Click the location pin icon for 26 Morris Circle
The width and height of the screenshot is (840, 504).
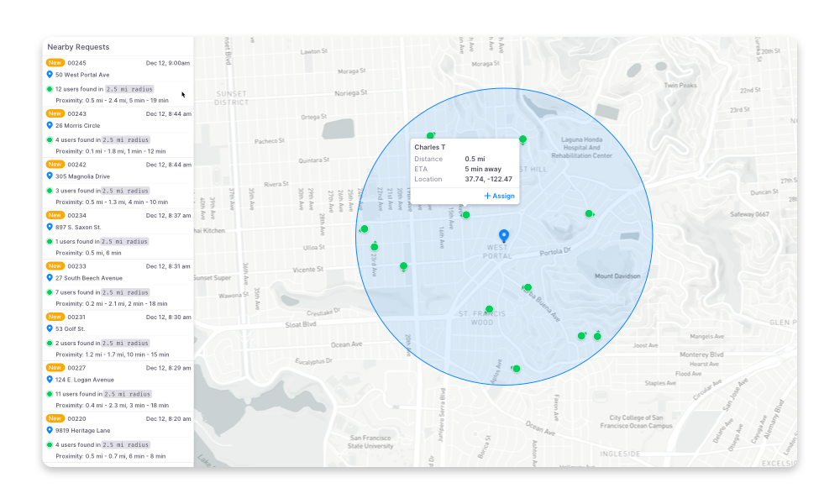tap(50, 125)
